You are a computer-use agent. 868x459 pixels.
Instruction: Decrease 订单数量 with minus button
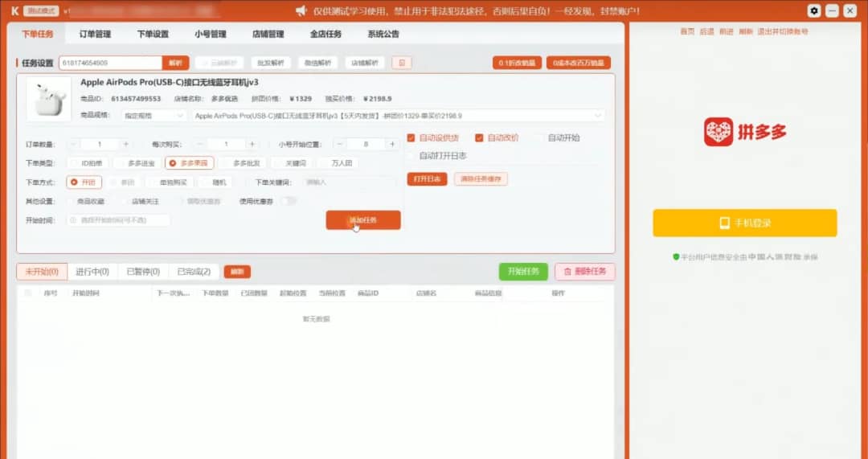[74, 144]
